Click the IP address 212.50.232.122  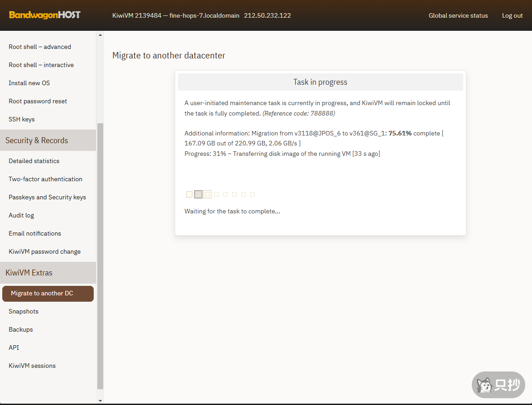[267, 15]
